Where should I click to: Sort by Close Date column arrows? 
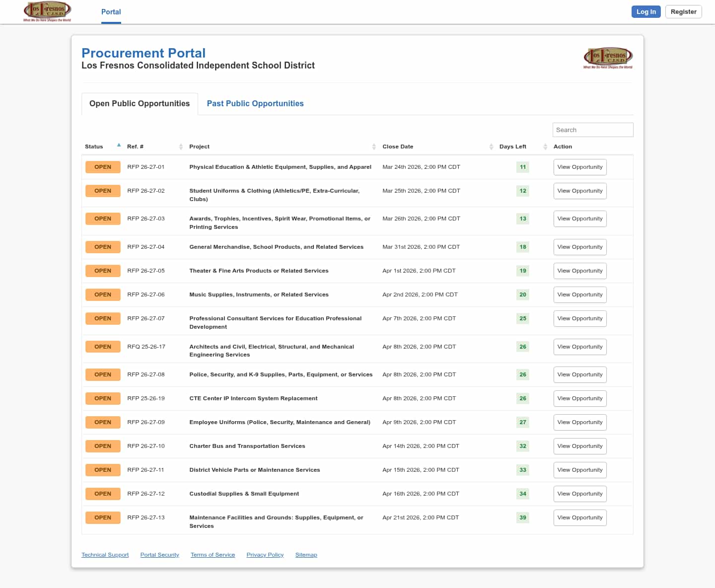[x=491, y=147]
